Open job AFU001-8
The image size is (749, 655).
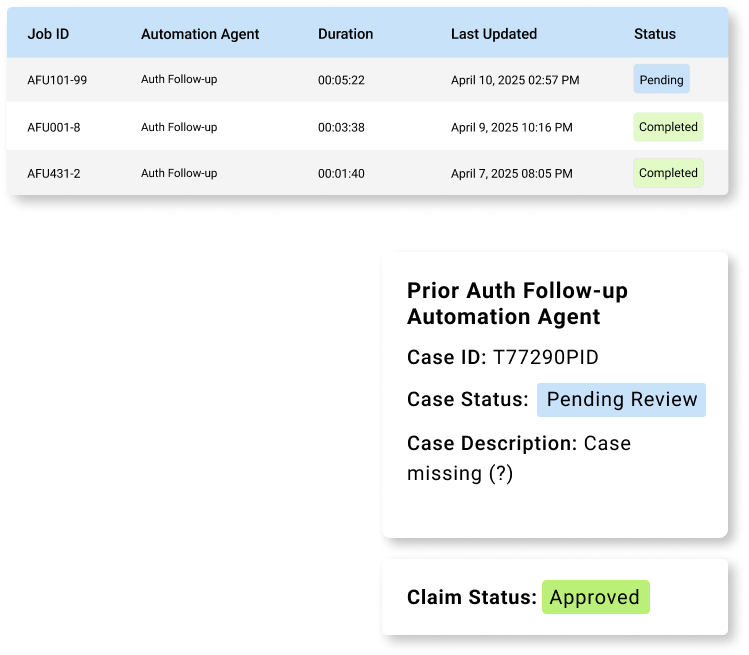click(54, 128)
